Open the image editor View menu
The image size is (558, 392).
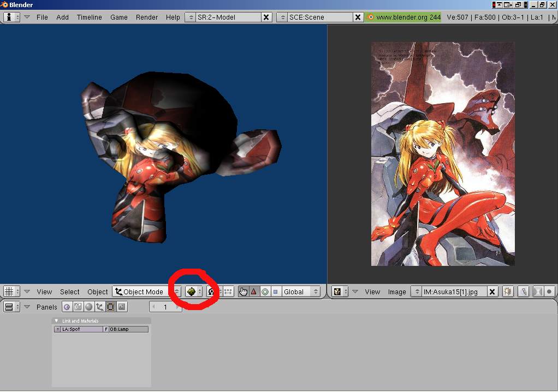372,292
